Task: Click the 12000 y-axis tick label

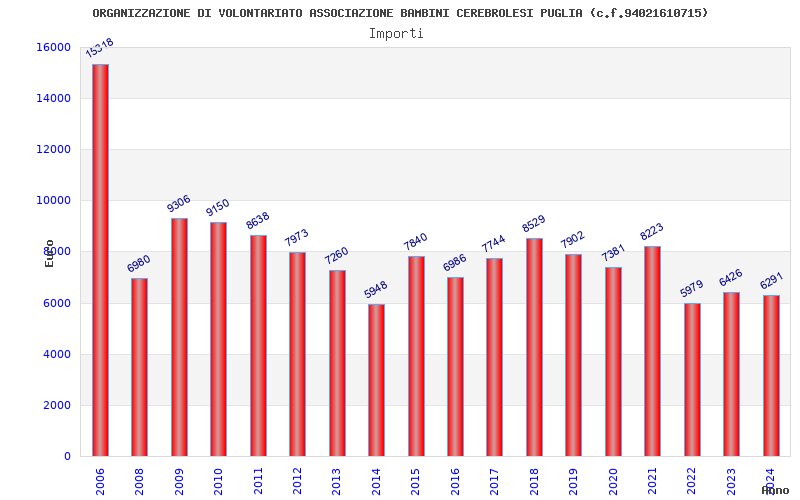Action: 54,149
